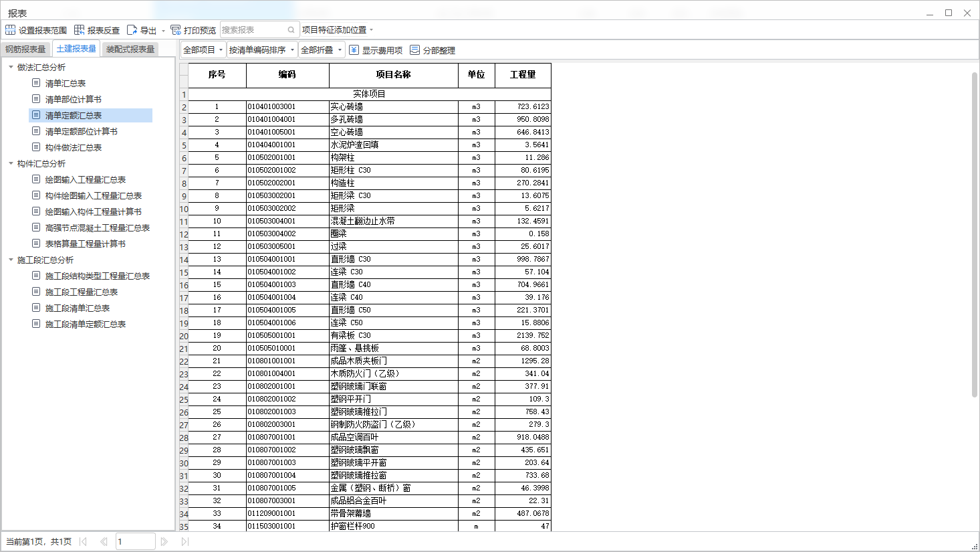Click cell 实心砖墙
This screenshot has height=552, width=980.
click(394, 106)
